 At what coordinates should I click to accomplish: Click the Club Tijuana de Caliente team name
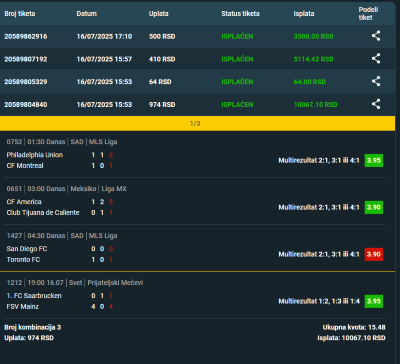click(x=43, y=212)
